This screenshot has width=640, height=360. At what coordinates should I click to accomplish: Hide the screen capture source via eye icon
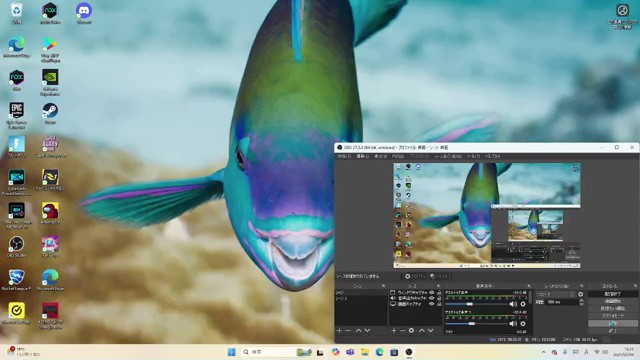(x=431, y=304)
